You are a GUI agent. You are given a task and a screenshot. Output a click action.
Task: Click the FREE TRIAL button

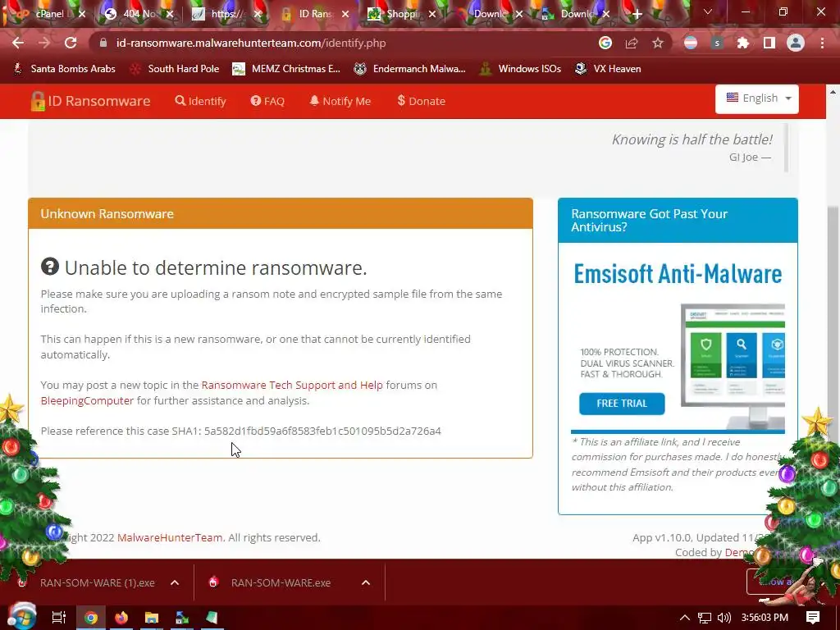(622, 404)
